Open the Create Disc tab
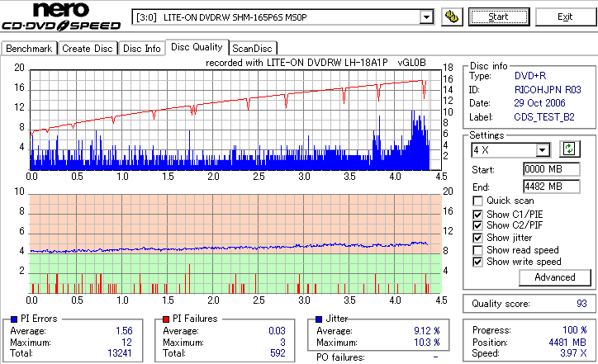The height and width of the screenshot is (364, 598). (x=88, y=49)
